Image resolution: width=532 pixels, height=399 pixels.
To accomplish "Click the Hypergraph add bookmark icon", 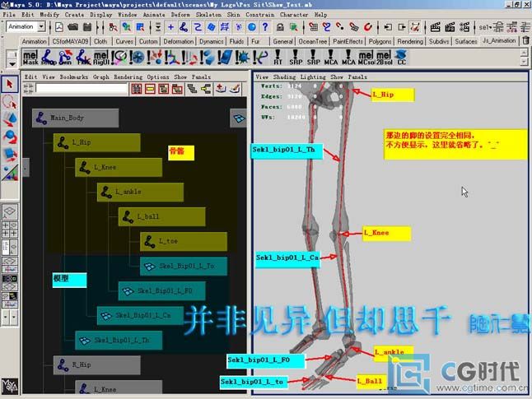I will coord(221,89).
